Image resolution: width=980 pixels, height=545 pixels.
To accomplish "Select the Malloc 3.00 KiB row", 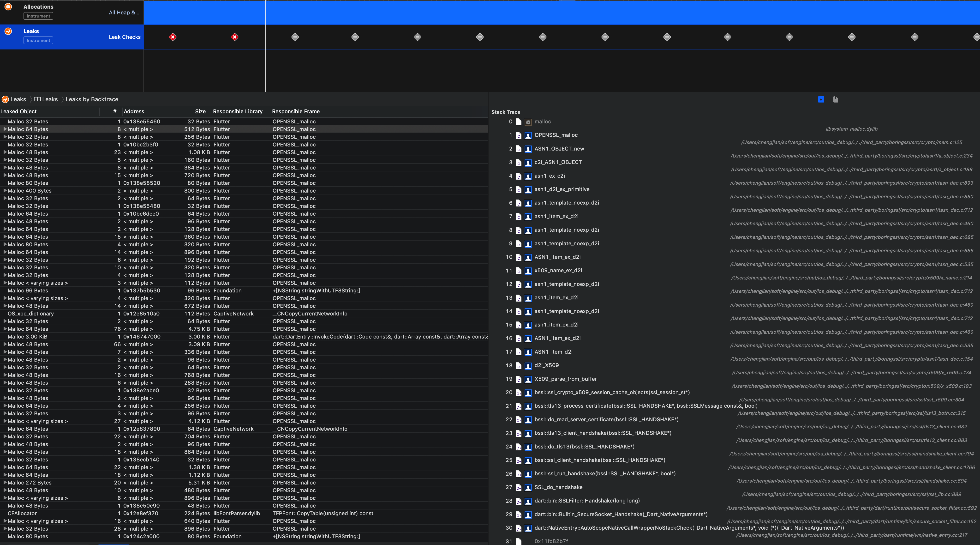I will click(x=244, y=336).
